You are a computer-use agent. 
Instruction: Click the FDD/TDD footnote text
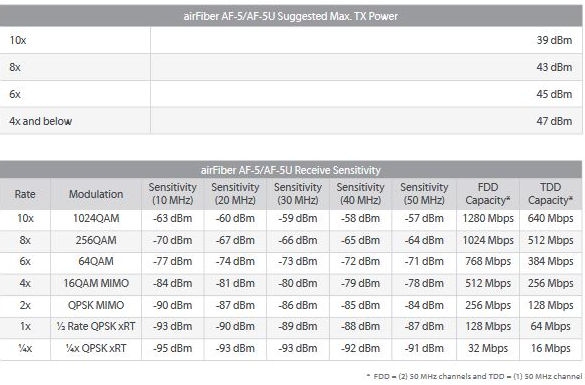[474, 376]
